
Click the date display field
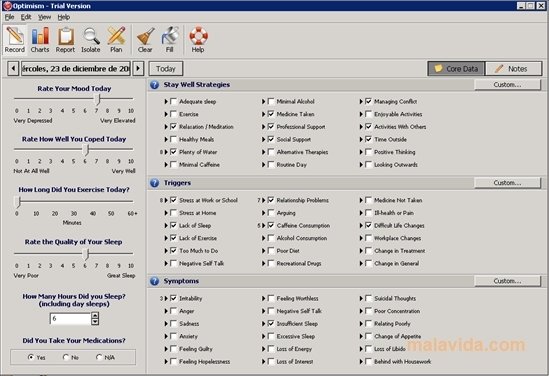[x=76, y=69]
